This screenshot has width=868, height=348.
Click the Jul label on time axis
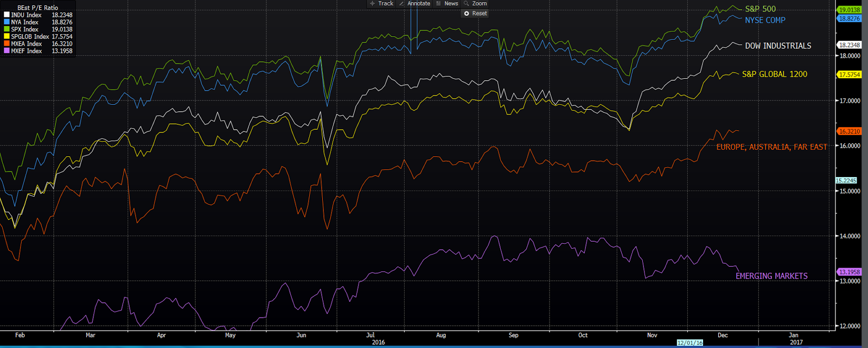(371, 336)
